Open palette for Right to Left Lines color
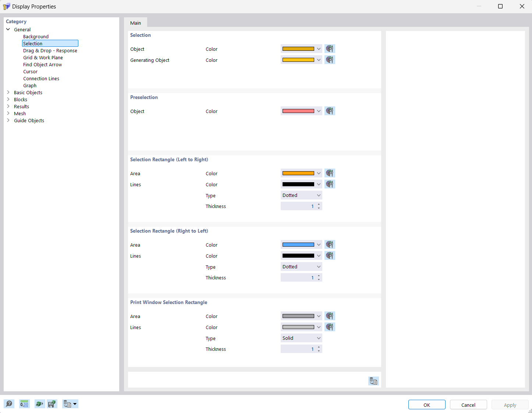 pyautogui.click(x=330, y=255)
